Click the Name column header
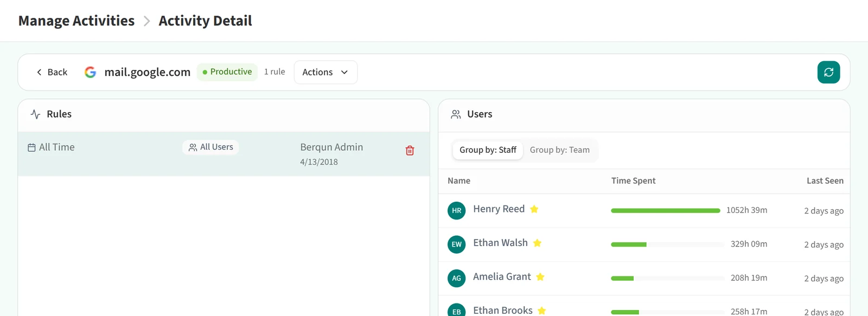 [x=459, y=180]
